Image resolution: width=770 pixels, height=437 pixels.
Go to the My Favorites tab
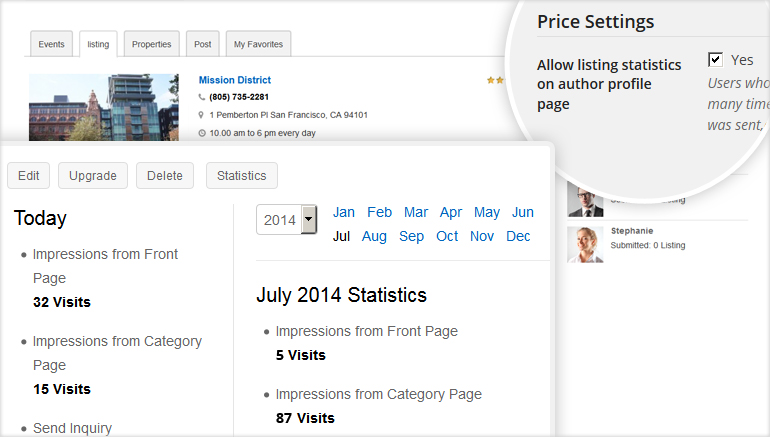pyautogui.click(x=258, y=44)
